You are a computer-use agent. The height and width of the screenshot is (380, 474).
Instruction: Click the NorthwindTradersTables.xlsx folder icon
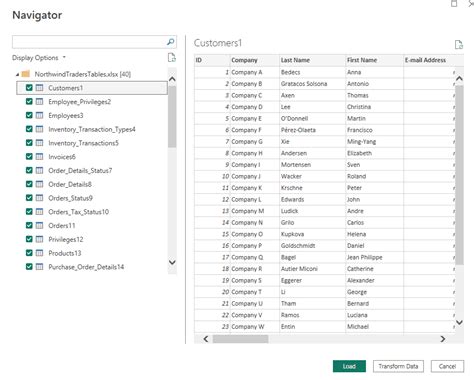click(x=26, y=74)
